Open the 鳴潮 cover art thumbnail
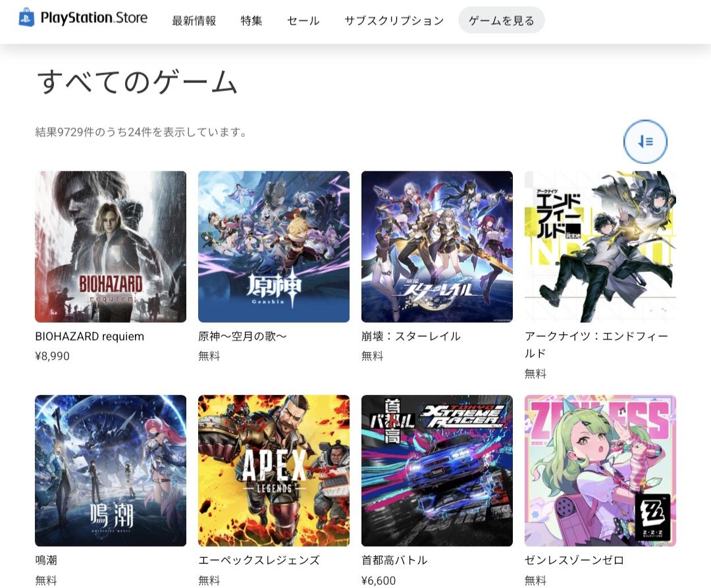Viewport: 711px width, 588px height. [x=111, y=471]
